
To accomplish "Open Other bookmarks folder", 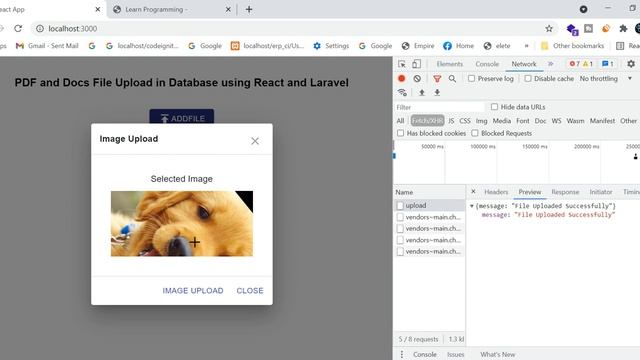I will tap(572, 46).
